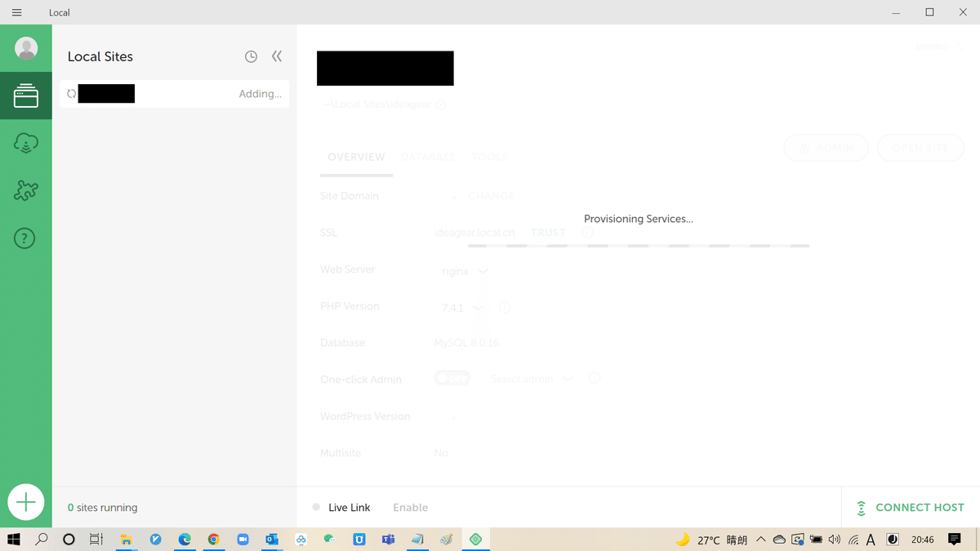
Task: Click the ADMIN button
Action: (x=826, y=148)
